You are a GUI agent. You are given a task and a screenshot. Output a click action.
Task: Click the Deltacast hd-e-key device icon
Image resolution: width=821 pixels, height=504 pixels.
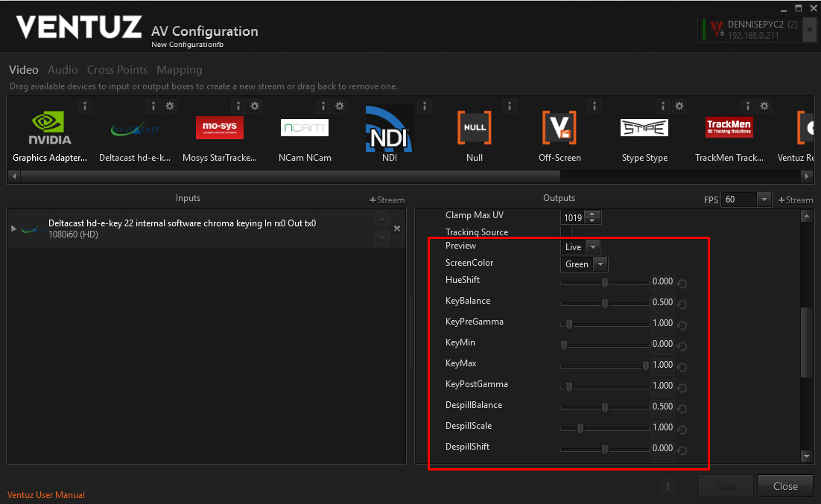135,130
